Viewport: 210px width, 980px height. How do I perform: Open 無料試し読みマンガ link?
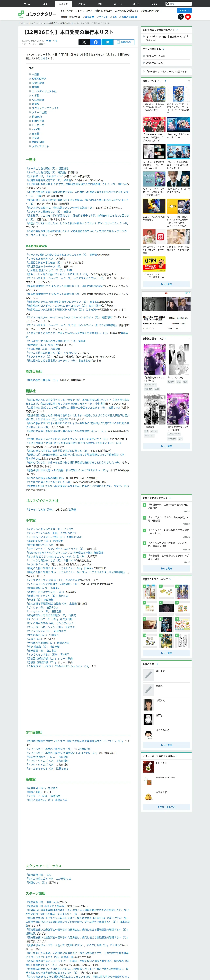pyautogui.click(x=70, y=17)
